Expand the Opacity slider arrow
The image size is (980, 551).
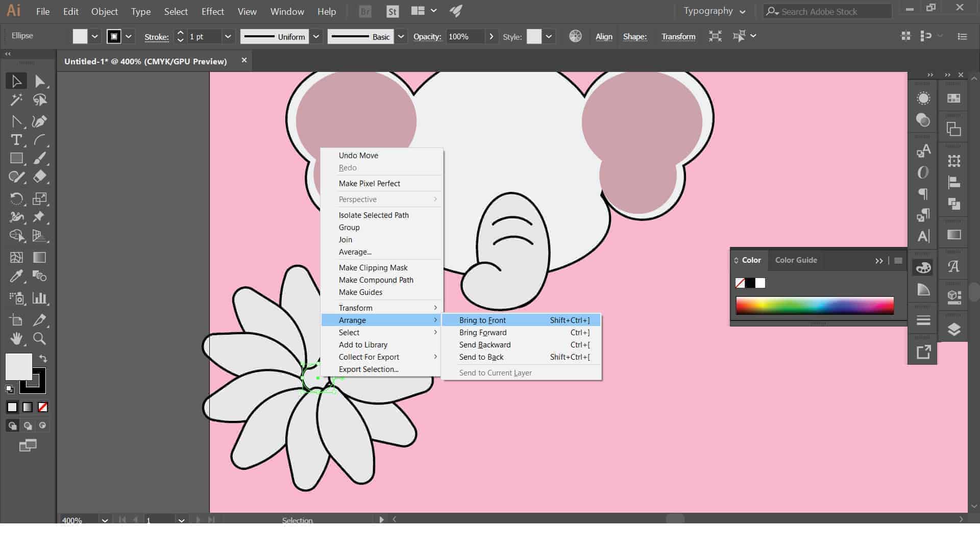[x=491, y=36]
